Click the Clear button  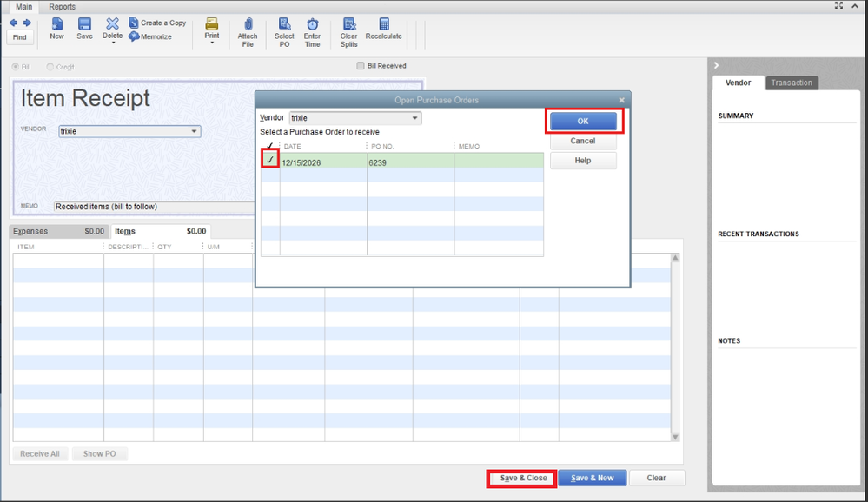(657, 479)
